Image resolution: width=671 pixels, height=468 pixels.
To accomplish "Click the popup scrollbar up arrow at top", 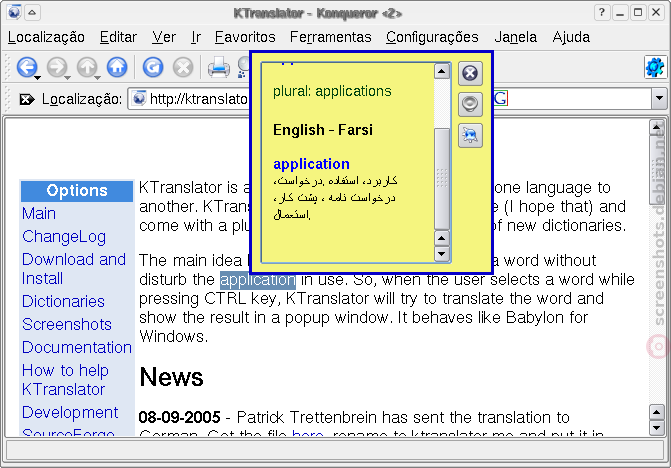I will (x=442, y=71).
